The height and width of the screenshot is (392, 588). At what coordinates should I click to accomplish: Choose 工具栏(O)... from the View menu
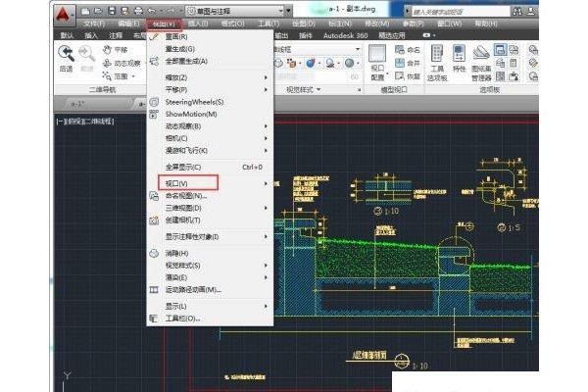pos(210,318)
